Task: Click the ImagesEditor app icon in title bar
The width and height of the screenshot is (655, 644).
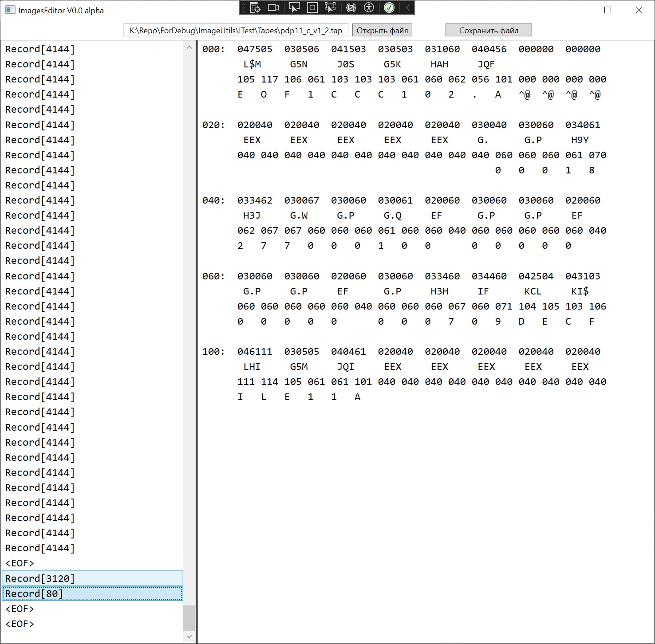Action: [10, 10]
